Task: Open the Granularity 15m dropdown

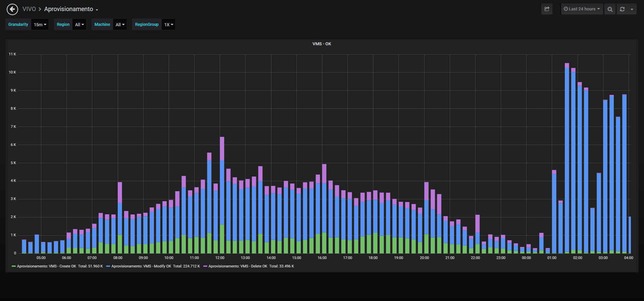Action: pos(40,24)
